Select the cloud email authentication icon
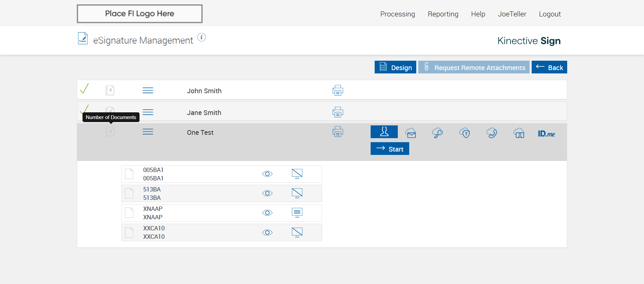Image resolution: width=644 pixels, height=284 pixels. 411,133
